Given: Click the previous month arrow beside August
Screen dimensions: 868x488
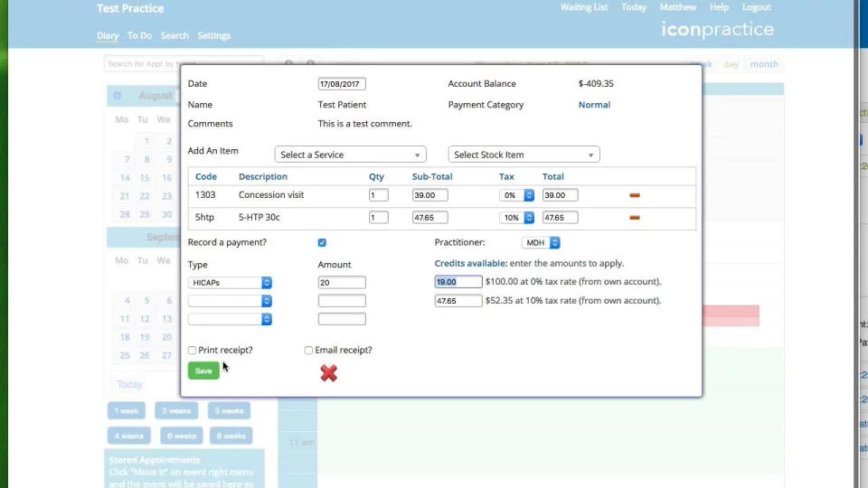Looking at the screenshot, I should [118, 96].
